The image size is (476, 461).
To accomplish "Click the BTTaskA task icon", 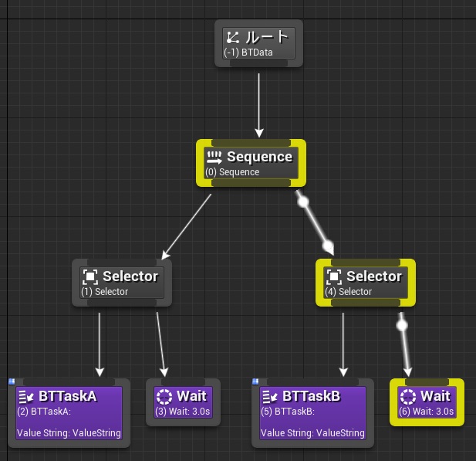I will pyautogui.click(x=26, y=396).
